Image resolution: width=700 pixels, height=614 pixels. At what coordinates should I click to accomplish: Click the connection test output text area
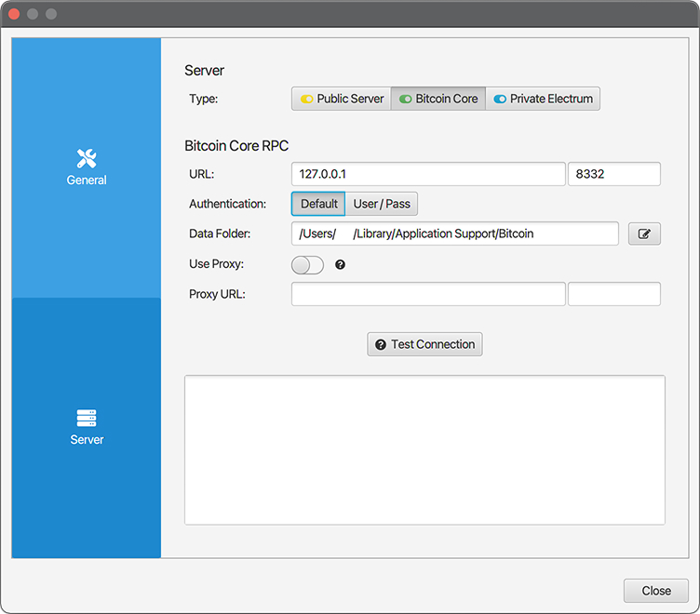click(x=424, y=450)
